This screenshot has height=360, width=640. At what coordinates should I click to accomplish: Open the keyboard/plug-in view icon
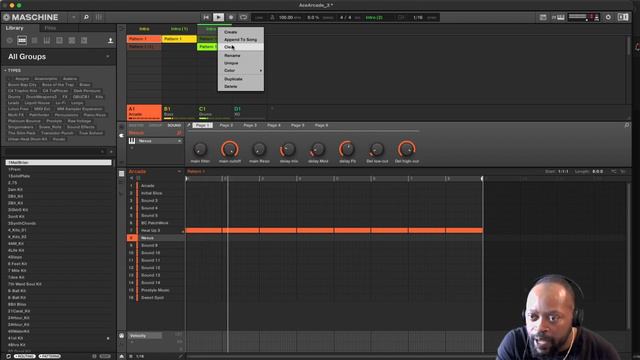pos(558,17)
